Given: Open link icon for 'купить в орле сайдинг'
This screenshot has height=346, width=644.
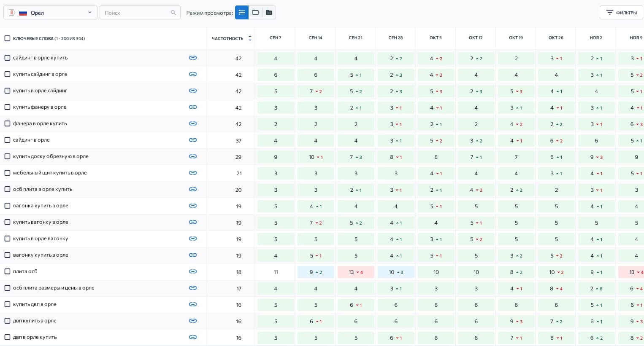Looking at the screenshot, I should tap(193, 91).
